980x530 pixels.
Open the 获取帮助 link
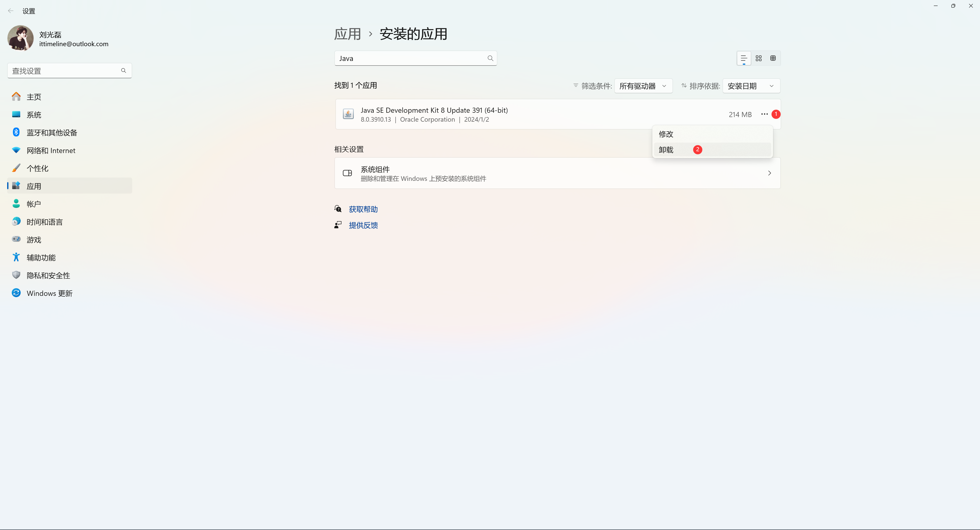click(363, 209)
